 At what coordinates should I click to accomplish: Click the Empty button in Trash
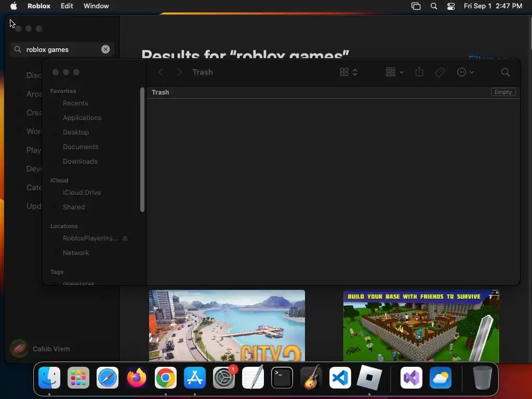(503, 92)
